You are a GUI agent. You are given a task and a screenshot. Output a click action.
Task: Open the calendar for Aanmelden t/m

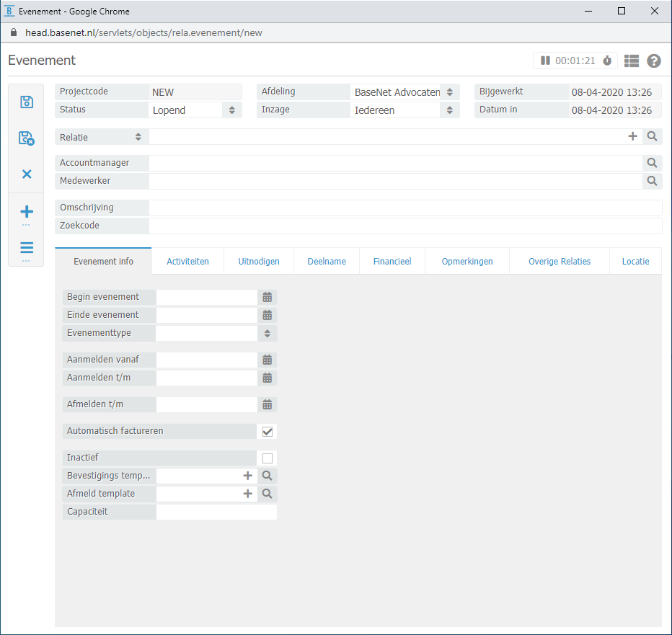pyautogui.click(x=268, y=378)
